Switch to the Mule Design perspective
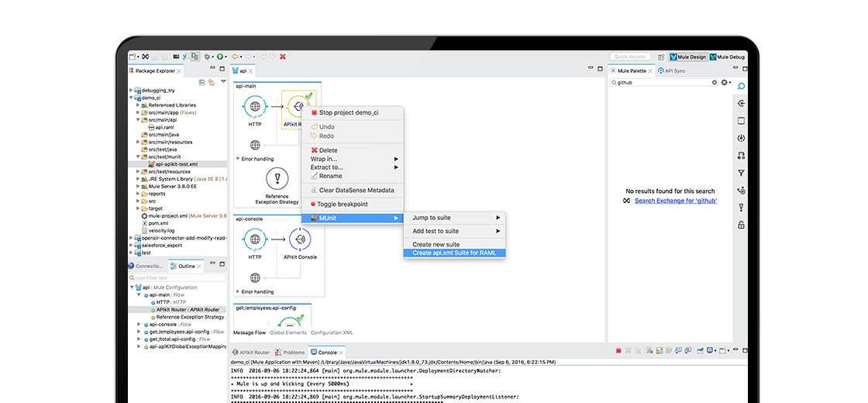 [x=688, y=57]
